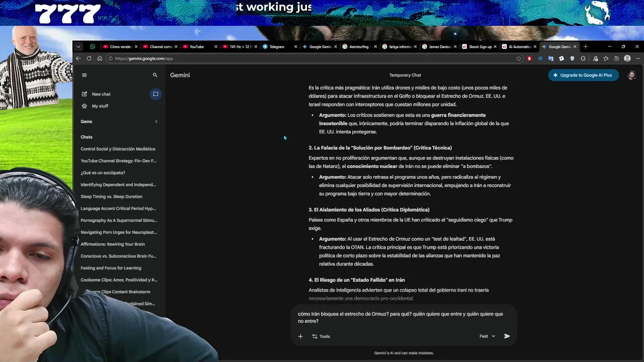Open browser profile avatar in toolbar
The image size is (644, 362).
[x=627, y=58]
